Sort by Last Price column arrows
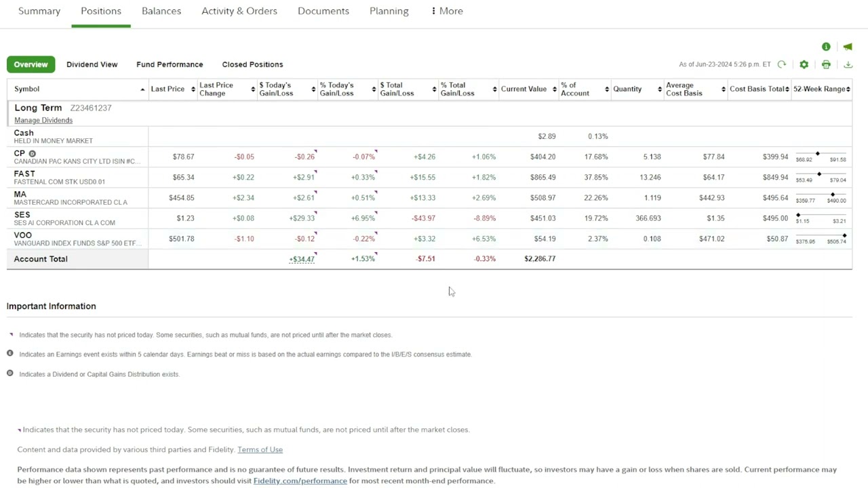 tap(193, 89)
